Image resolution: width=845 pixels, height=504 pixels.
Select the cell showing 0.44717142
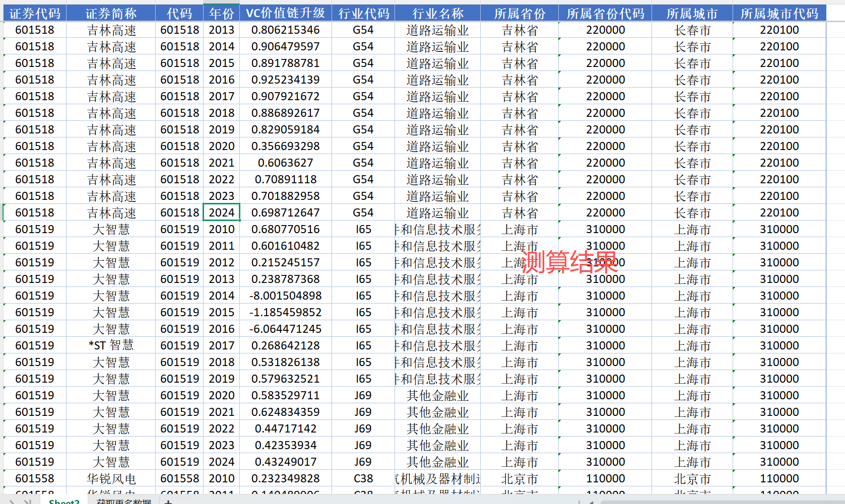click(286, 429)
